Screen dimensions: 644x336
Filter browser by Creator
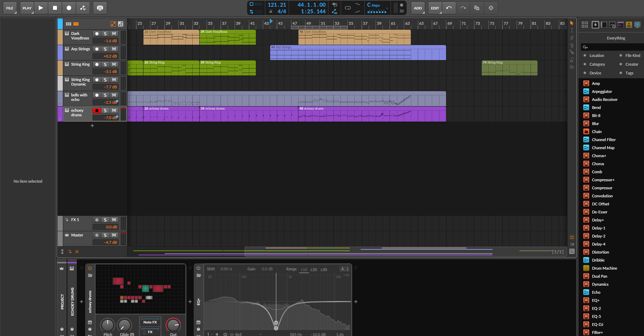631,64
